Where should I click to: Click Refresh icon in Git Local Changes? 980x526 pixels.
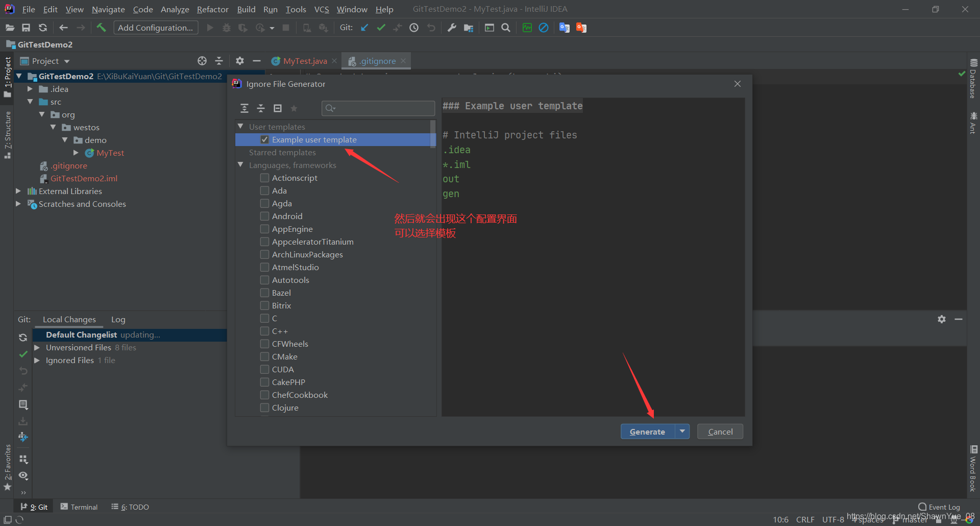pyautogui.click(x=23, y=338)
